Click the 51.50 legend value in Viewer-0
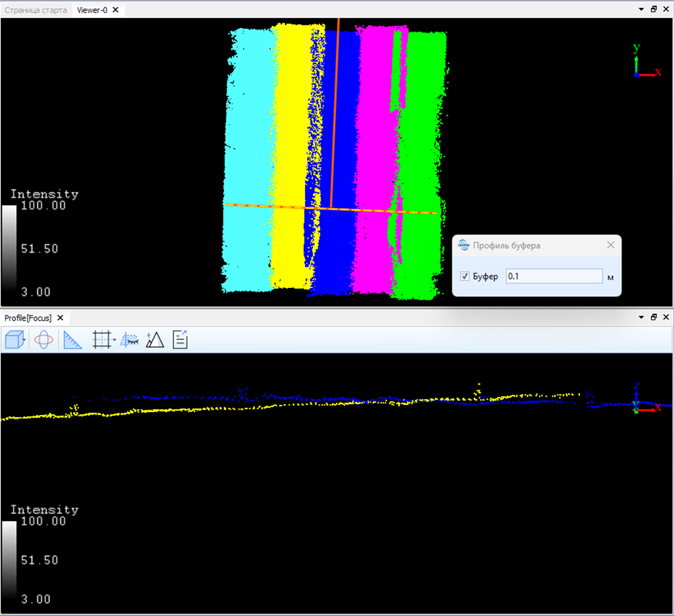Viewport: 674px width, 616px height. point(39,249)
